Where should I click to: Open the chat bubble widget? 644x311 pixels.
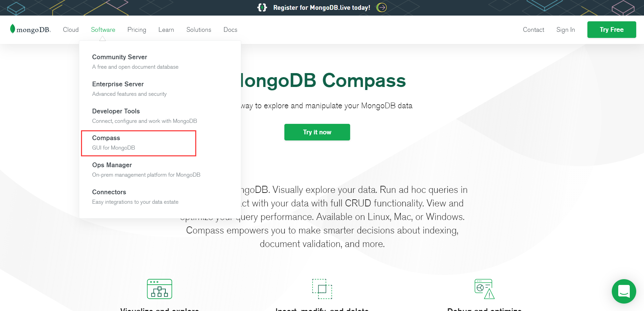click(624, 291)
